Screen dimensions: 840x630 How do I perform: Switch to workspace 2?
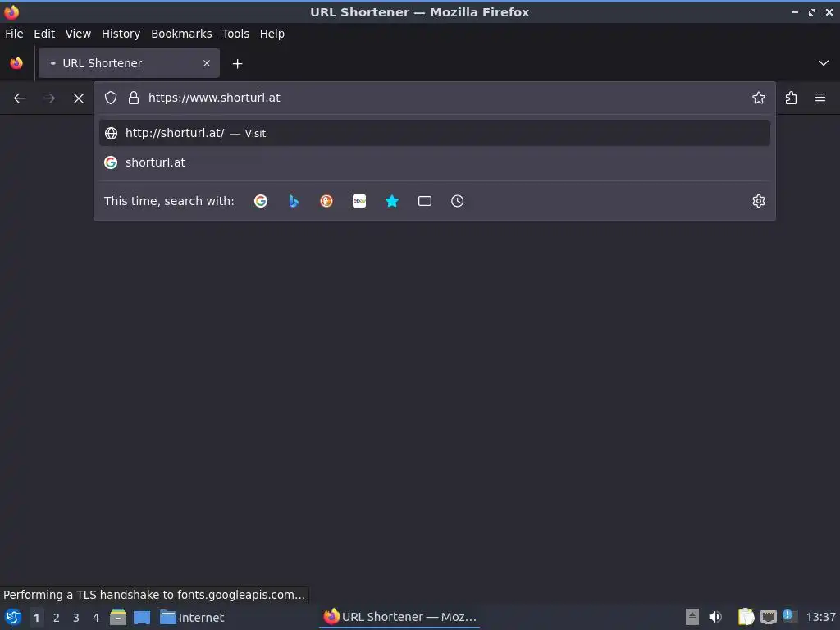[57, 618]
